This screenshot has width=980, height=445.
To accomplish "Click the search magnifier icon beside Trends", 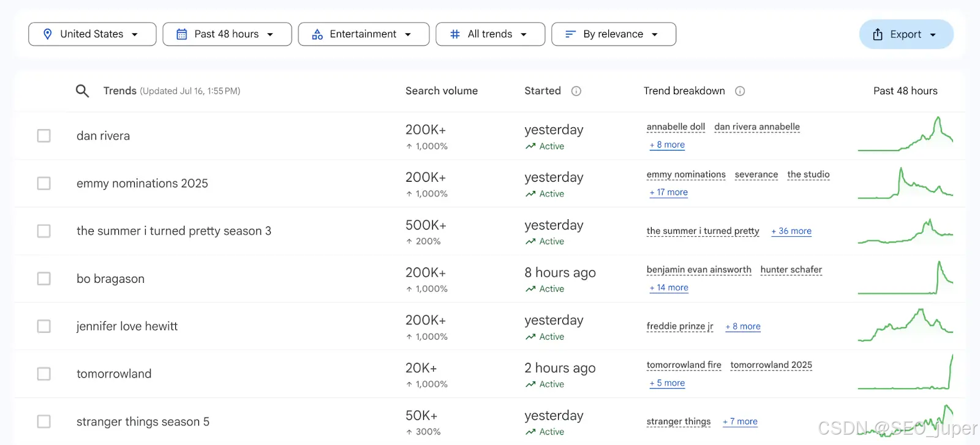I will pos(82,91).
